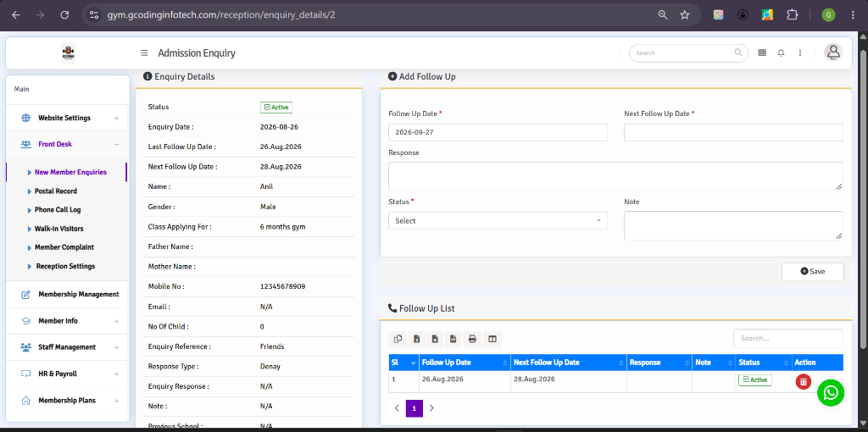The width and height of the screenshot is (868, 432).
Task: Click the magnifier icon in header search
Action: 738,53
